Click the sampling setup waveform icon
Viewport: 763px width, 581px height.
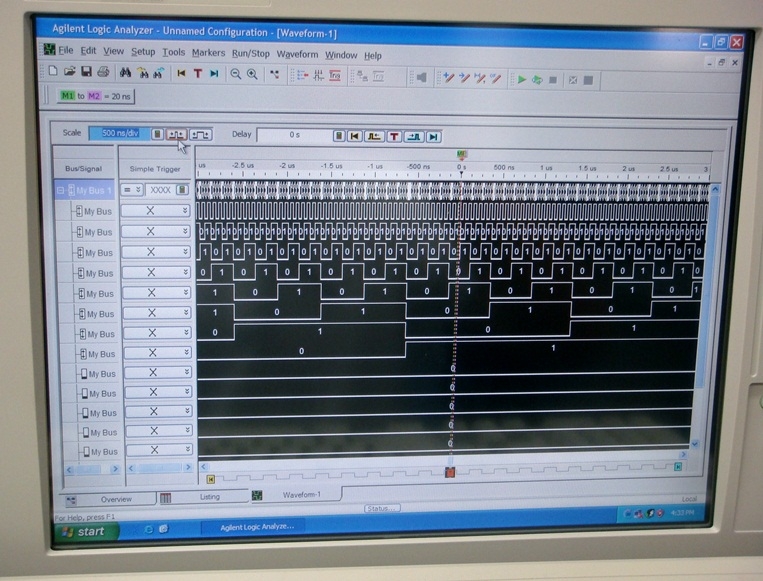point(318,75)
